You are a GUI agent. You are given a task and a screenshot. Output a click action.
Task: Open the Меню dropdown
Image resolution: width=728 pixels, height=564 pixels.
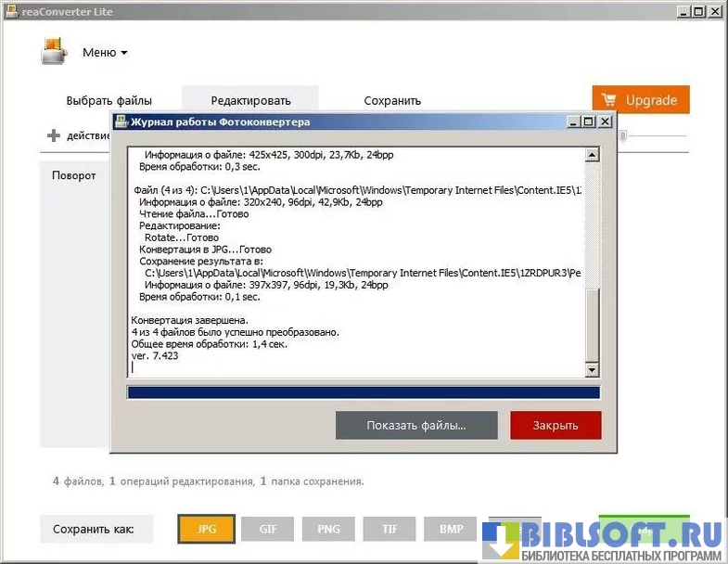105,53
